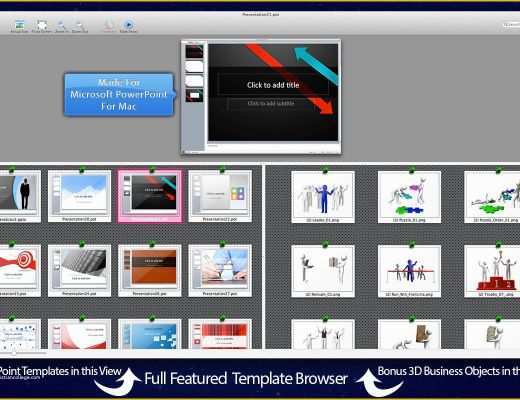
Task: Select the red striped barcode template
Action: coord(220,334)
